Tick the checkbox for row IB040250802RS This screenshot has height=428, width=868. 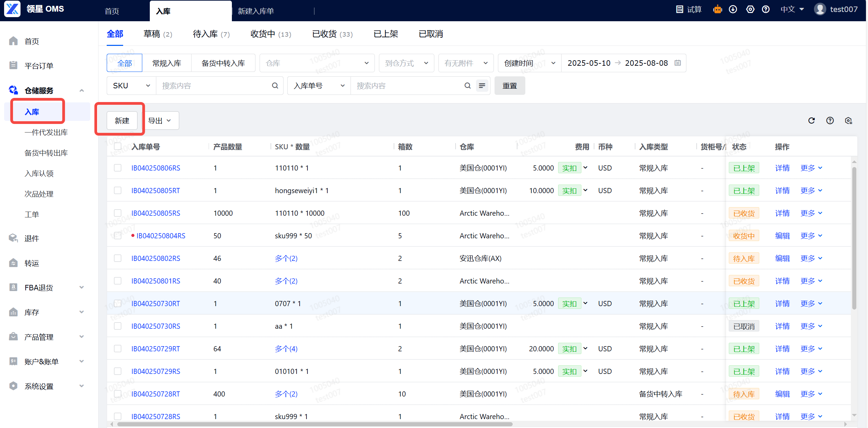click(x=118, y=258)
